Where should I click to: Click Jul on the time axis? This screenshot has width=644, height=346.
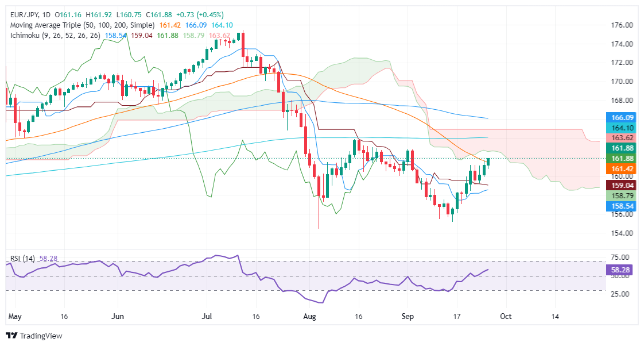pos(208,316)
